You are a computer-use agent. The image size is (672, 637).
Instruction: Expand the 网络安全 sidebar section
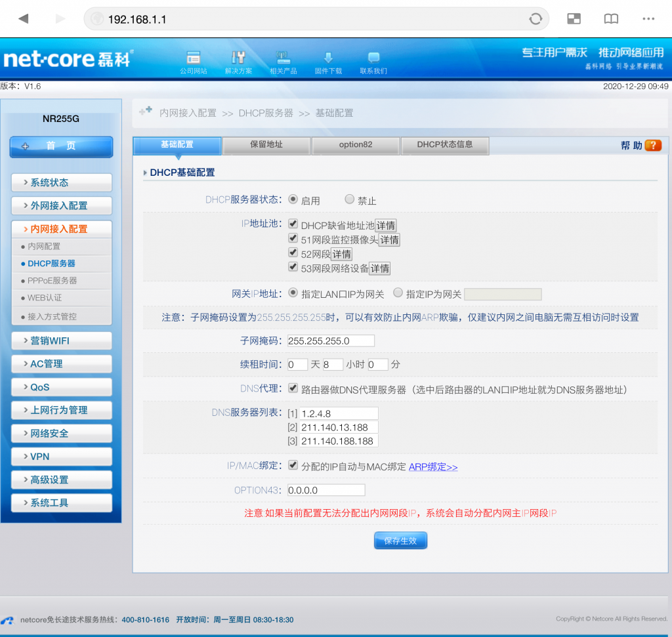(62, 433)
